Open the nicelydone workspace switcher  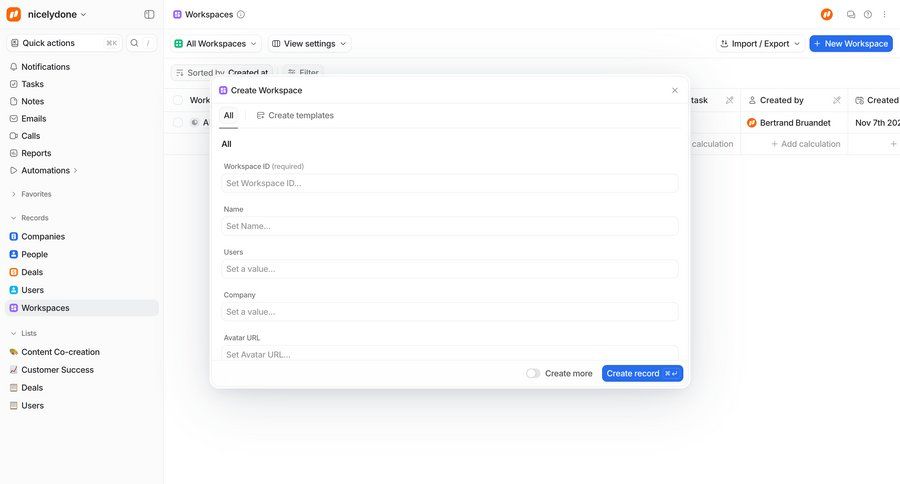pyautogui.click(x=57, y=14)
